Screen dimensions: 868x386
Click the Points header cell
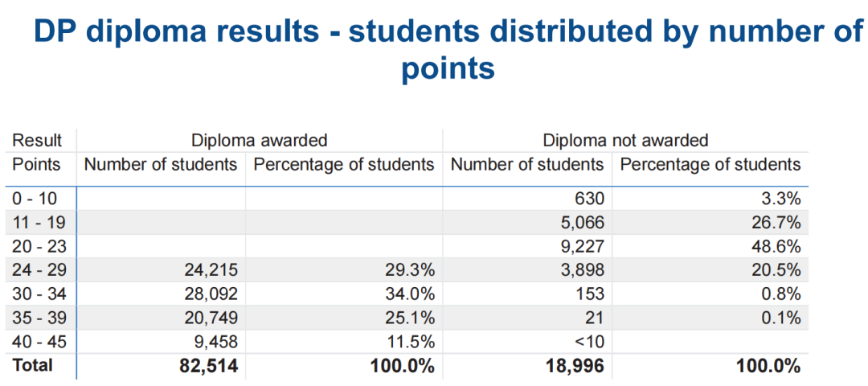pos(36,165)
